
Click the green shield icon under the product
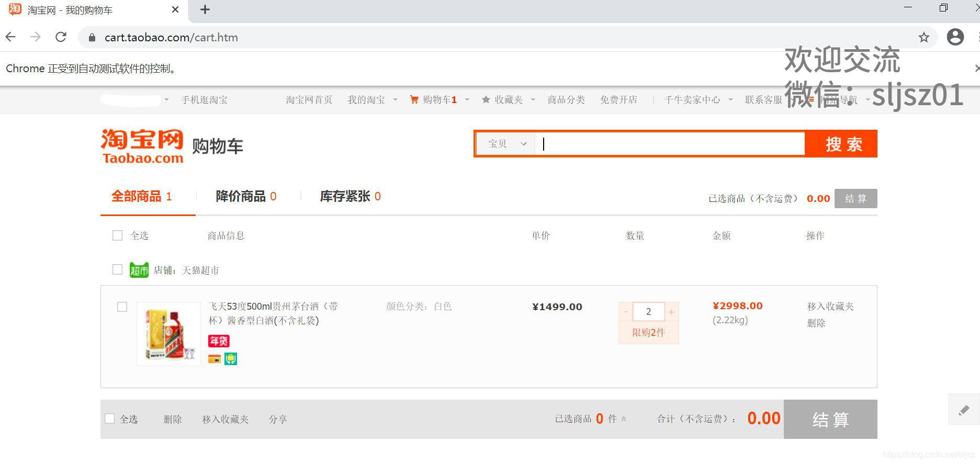pos(231,359)
